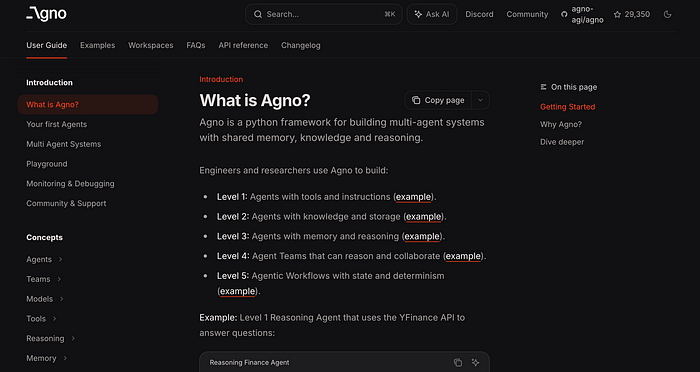Ask AI about the Reasoning Finance Agent code
Image resolution: width=700 pixels, height=372 pixels.
(x=475, y=362)
